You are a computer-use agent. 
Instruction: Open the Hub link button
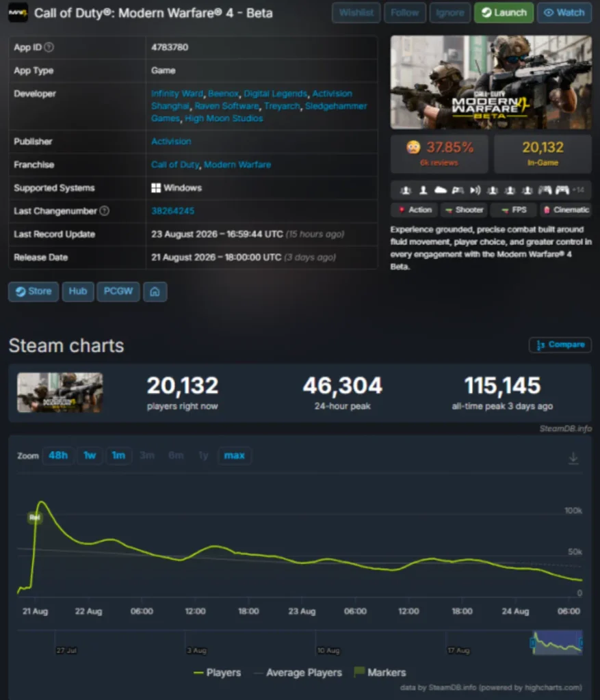click(78, 291)
